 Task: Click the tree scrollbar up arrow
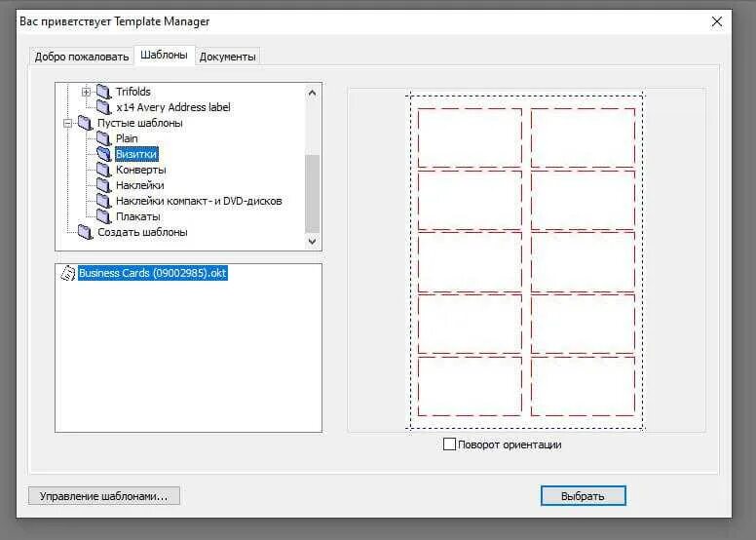click(x=312, y=93)
